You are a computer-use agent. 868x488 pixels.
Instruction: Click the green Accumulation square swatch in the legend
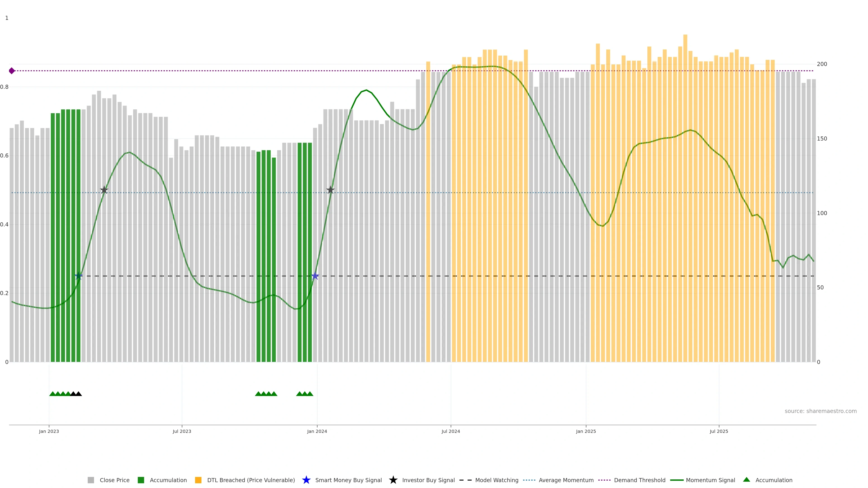coord(141,480)
